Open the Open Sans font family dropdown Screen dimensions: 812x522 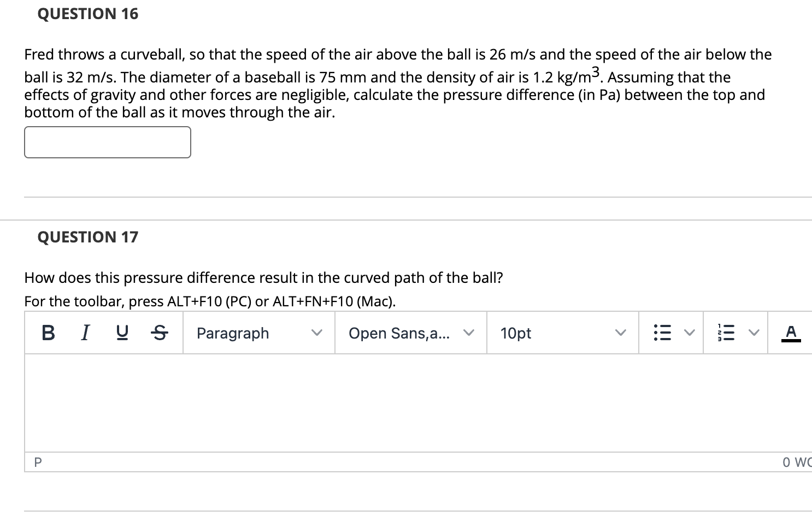click(410, 333)
